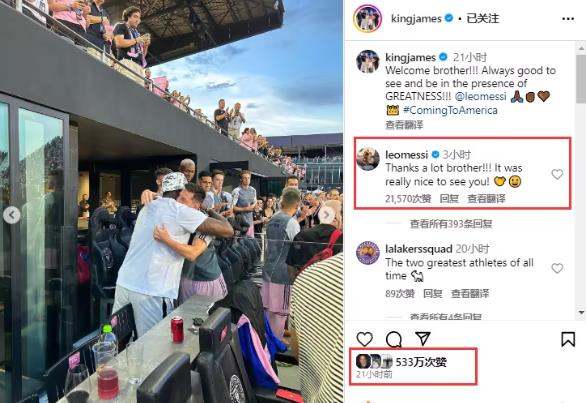Screen dimensions: 586x403
Task: Open the @leomessi mention link
Action: click(481, 96)
